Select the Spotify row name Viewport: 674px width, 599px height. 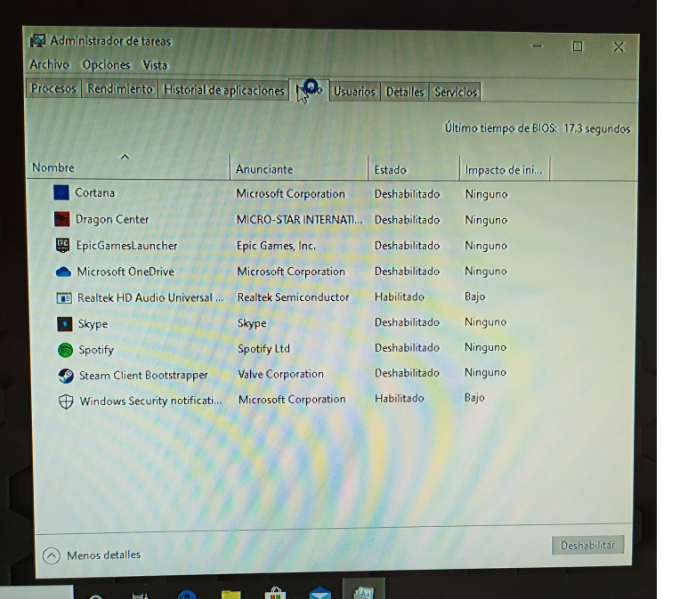(96, 350)
